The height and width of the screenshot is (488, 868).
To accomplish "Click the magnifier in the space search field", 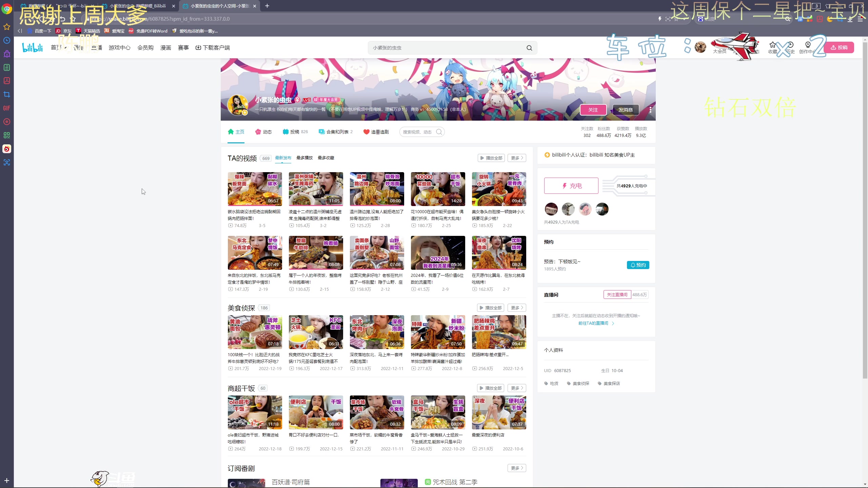I will (439, 132).
